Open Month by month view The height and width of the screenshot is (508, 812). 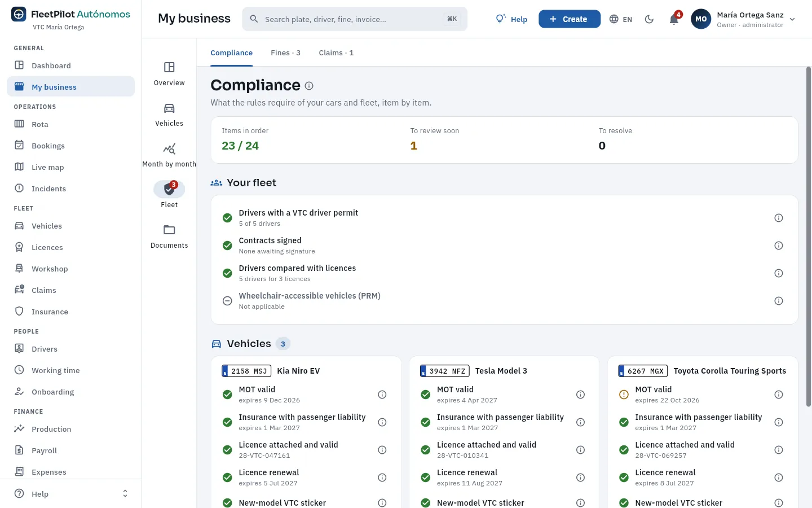pos(169,155)
